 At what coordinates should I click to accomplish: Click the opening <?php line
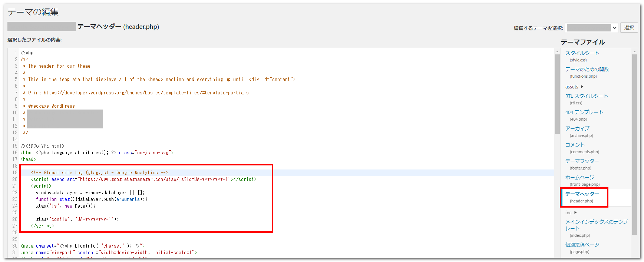coord(27,53)
